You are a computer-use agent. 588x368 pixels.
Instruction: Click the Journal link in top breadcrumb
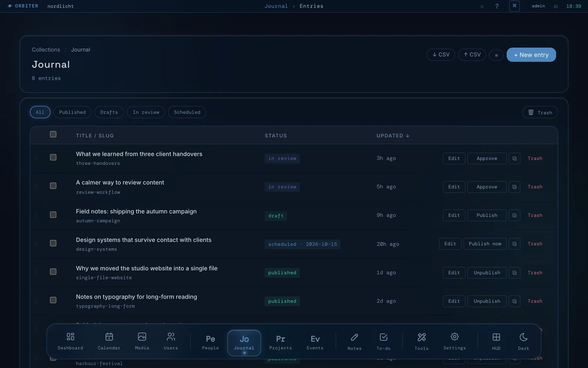coord(276,6)
